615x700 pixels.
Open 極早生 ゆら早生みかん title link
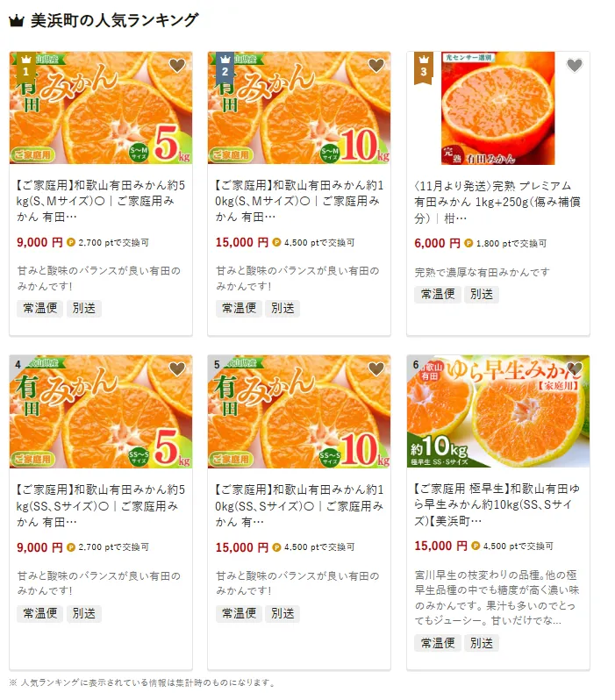[x=497, y=504]
